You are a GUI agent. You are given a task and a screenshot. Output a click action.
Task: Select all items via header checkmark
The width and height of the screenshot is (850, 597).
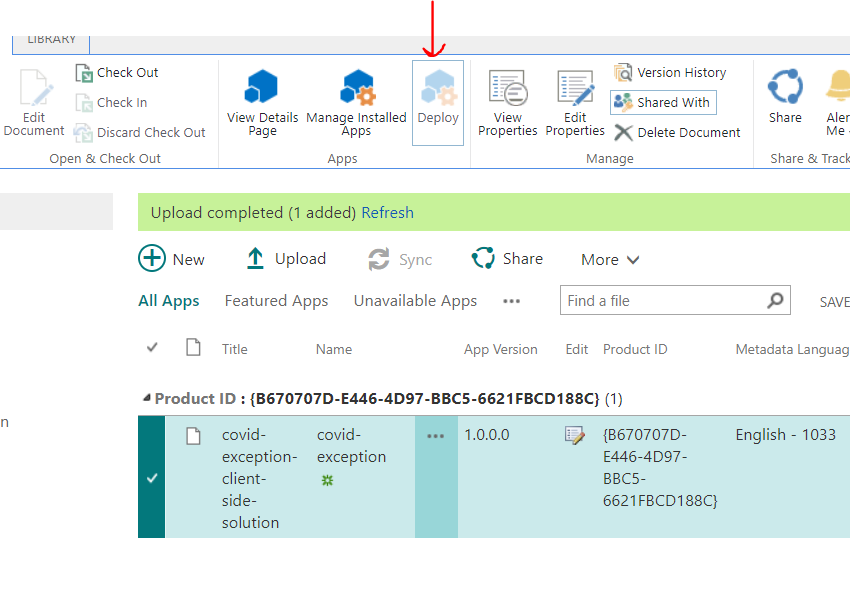tap(152, 348)
